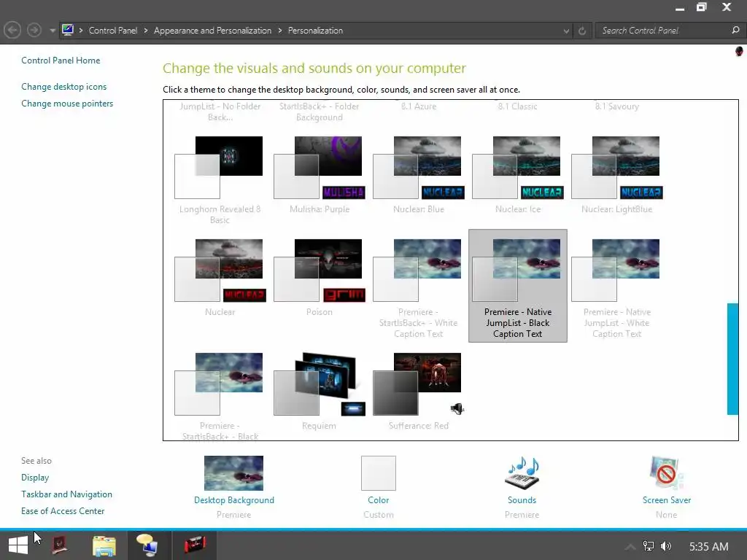Click the search magnifier icon
747x560 pixels.
pos(735,30)
